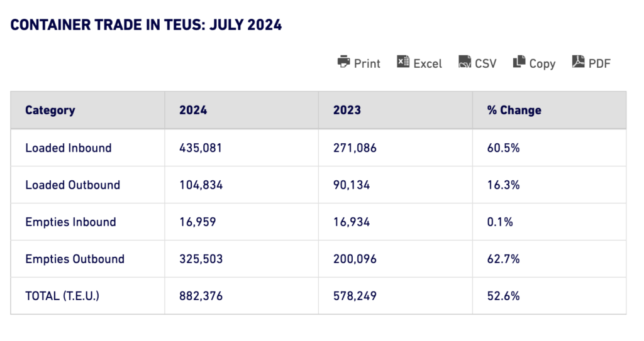Export the table via Excel label
Viewport: 644px width, 341px height.
[428, 63]
